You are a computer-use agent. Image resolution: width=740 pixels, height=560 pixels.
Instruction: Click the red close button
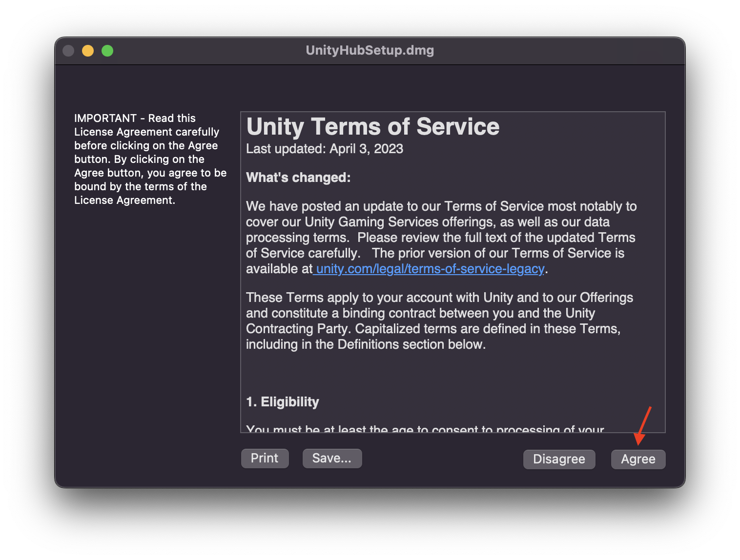pyautogui.click(x=68, y=50)
